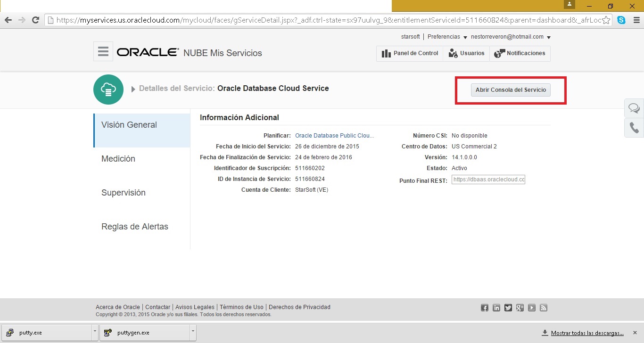Click the phone contact icon
This screenshot has width=644, height=343.
coord(634,128)
